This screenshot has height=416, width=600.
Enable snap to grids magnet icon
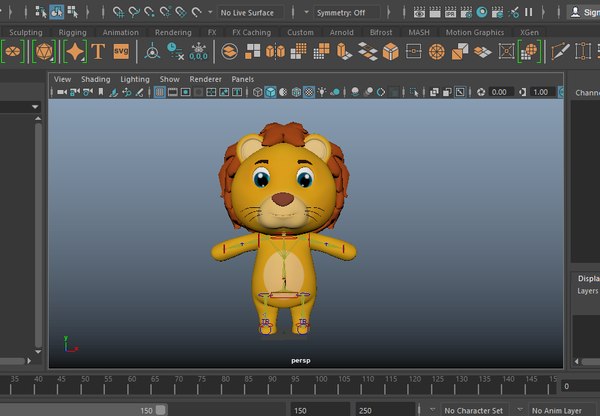coord(118,12)
